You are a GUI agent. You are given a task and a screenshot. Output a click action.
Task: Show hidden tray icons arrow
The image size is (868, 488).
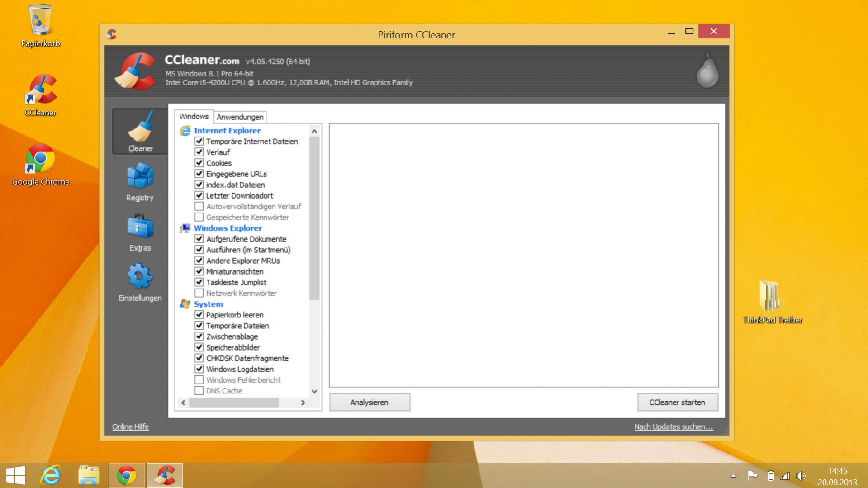(x=733, y=476)
